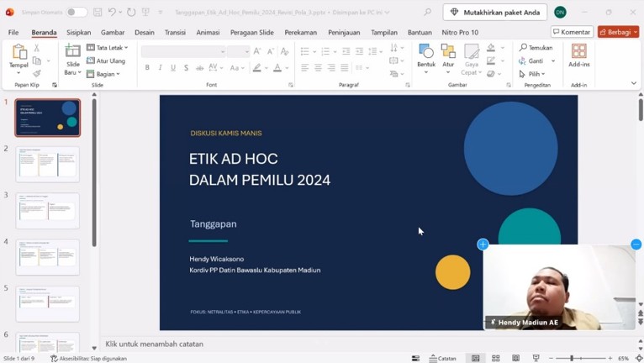
Task: Toggle center text alignment
Action: point(318,67)
